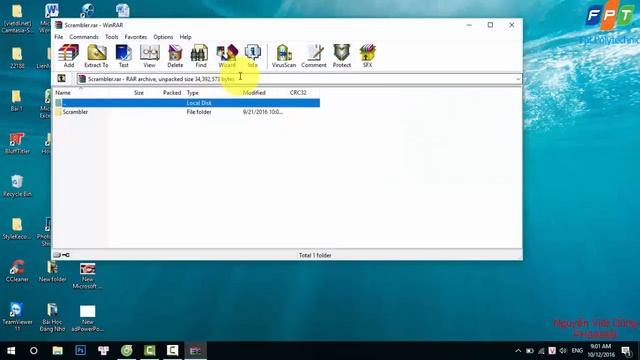Click the CCleaner desktop icon
Image resolution: width=640 pixels, height=360 pixels.
coord(17,271)
